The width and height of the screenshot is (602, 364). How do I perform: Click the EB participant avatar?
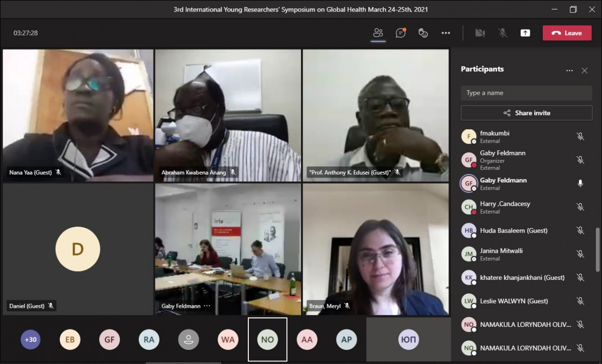click(70, 339)
